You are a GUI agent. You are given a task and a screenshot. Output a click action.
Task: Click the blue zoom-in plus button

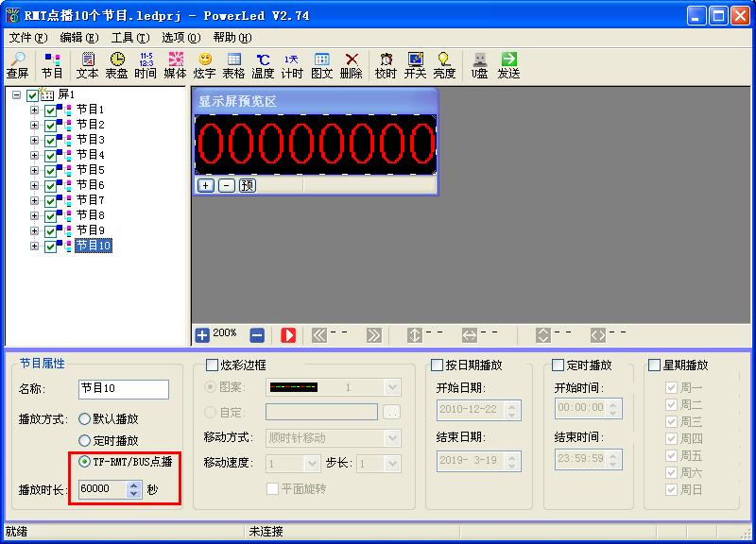(202, 334)
